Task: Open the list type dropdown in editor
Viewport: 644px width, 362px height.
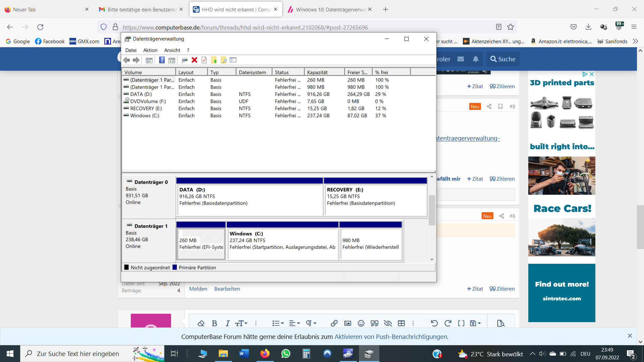Action: [x=278, y=323]
